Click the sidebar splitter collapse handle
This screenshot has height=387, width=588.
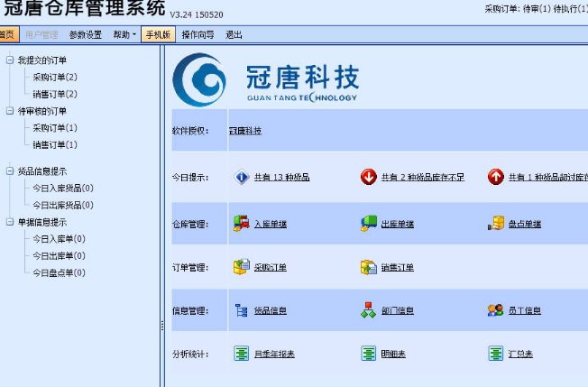[162, 326]
